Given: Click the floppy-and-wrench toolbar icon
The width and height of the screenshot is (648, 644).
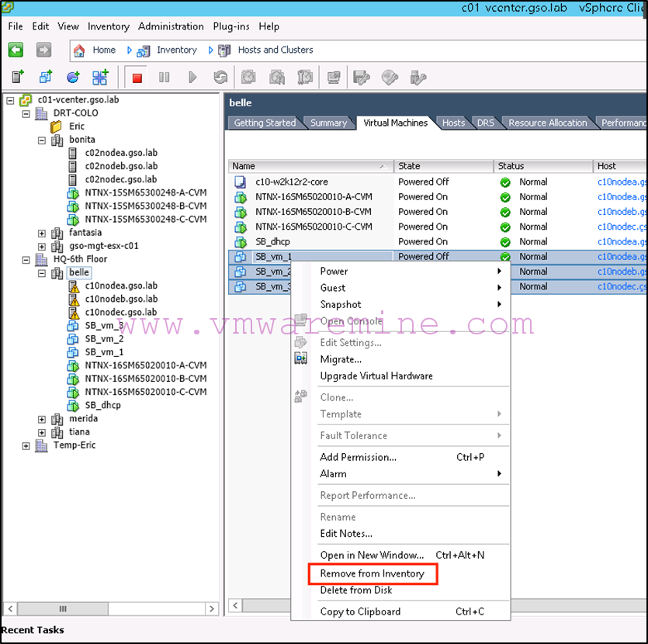Looking at the screenshot, I should coord(361,78).
